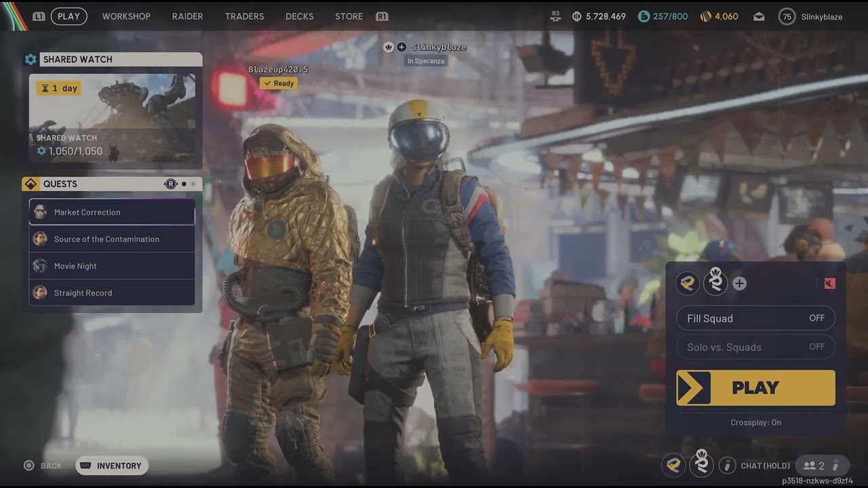Click the Blazeup420.5 player name tag
868x488 pixels.
(x=278, y=70)
